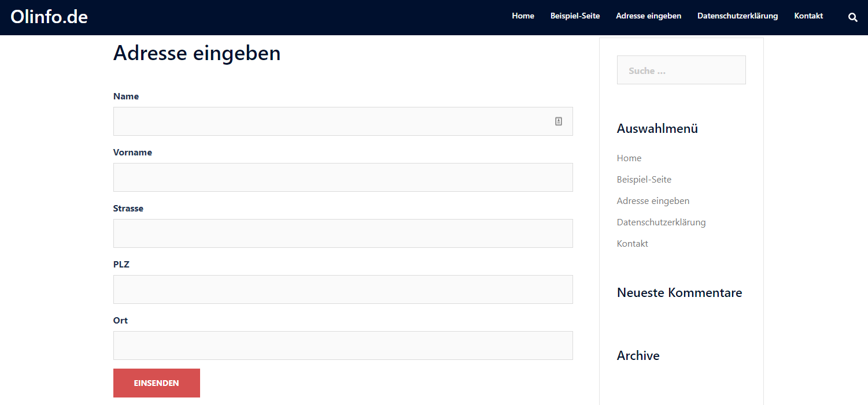Click the Archive sidebar heading

click(638, 356)
